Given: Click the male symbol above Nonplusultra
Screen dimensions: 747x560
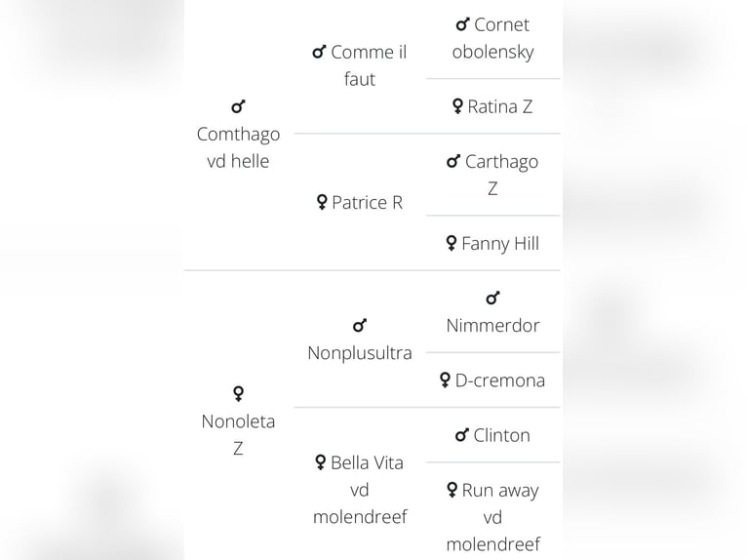Looking at the screenshot, I should click(359, 326).
